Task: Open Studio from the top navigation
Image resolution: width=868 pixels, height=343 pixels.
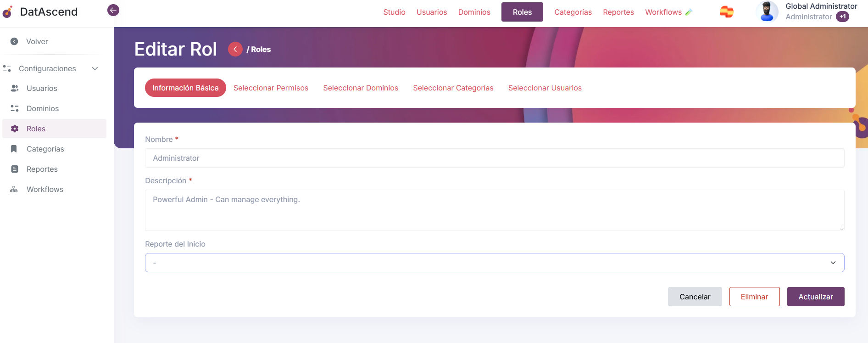Action: [394, 12]
